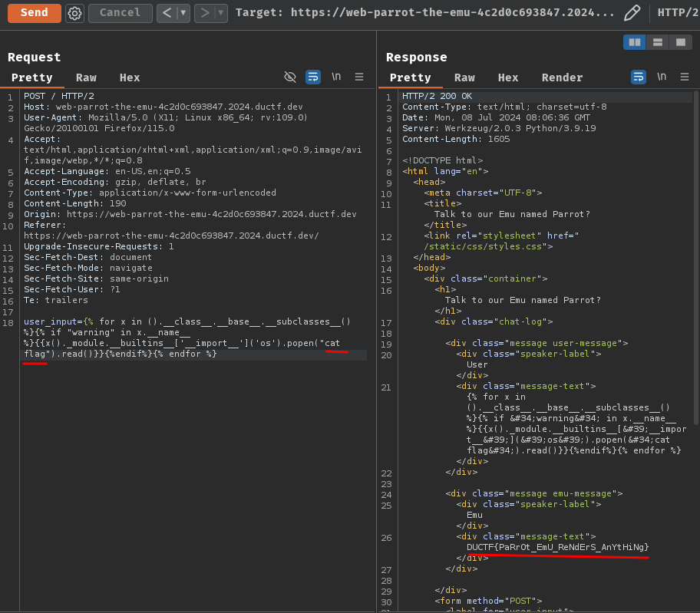Screen dimensions: 700x613
Task: Toggle hidden items eye icon in Request
Action: 290,77
